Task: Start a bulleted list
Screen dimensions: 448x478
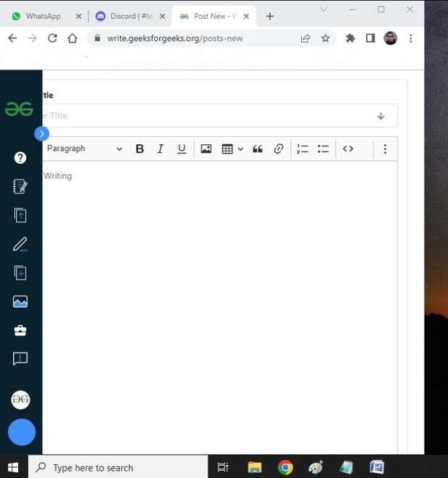Action: click(323, 148)
